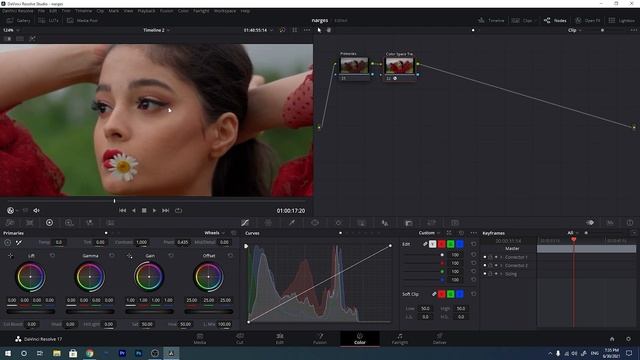
Task: Open the Wheels mode dropdown
Action: [214, 233]
